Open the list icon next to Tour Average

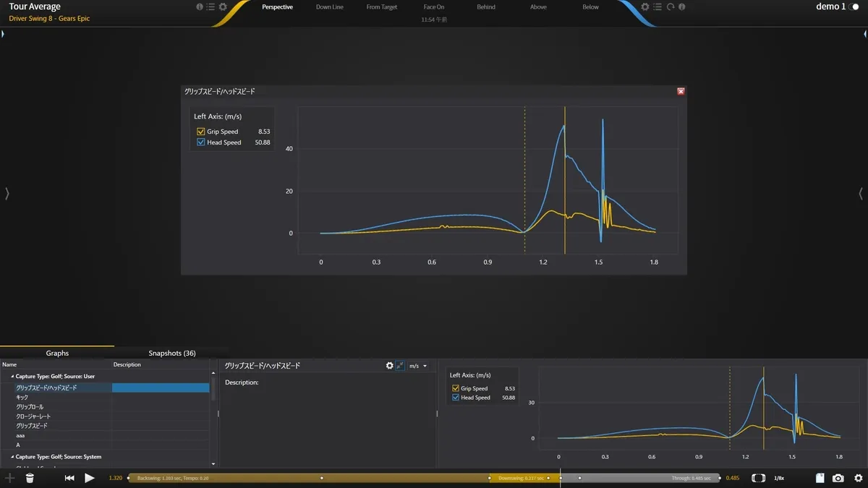pyautogui.click(x=210, y=7)
